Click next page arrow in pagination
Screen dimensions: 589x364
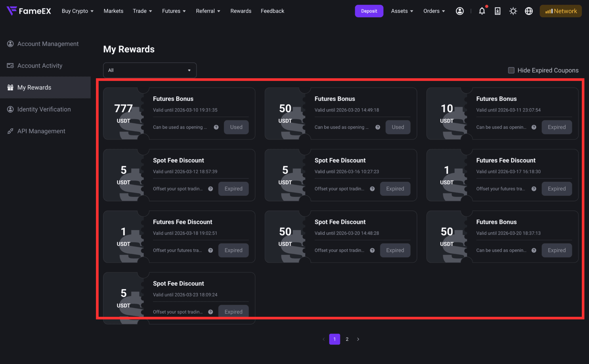pos(358,339)
